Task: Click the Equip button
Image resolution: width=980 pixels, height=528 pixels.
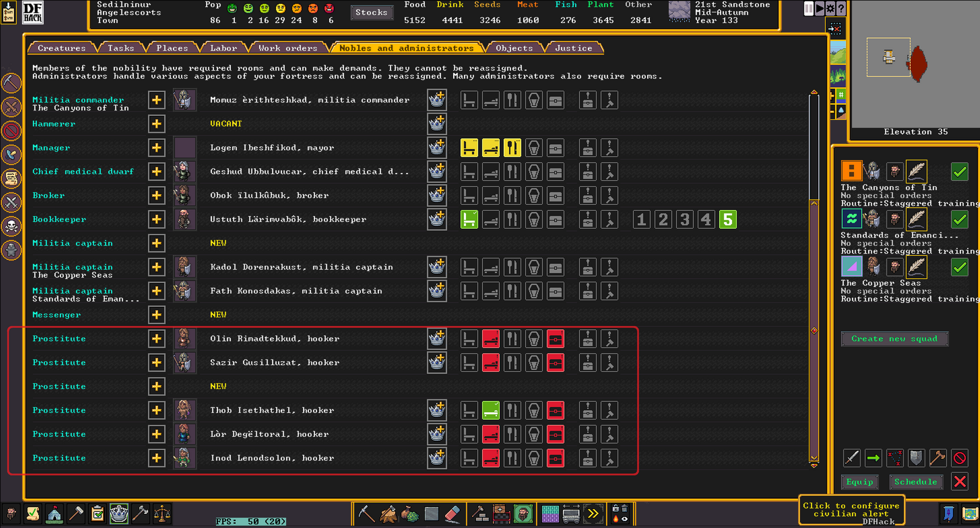Action: 860,482
